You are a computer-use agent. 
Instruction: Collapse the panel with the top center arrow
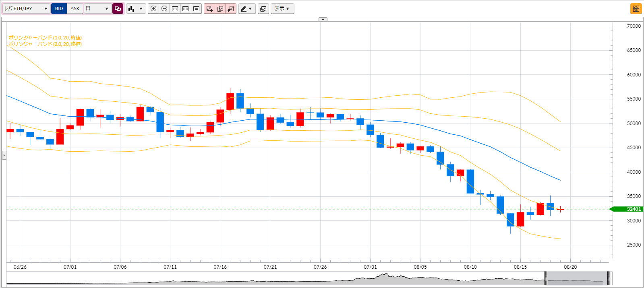pos(323,19)
